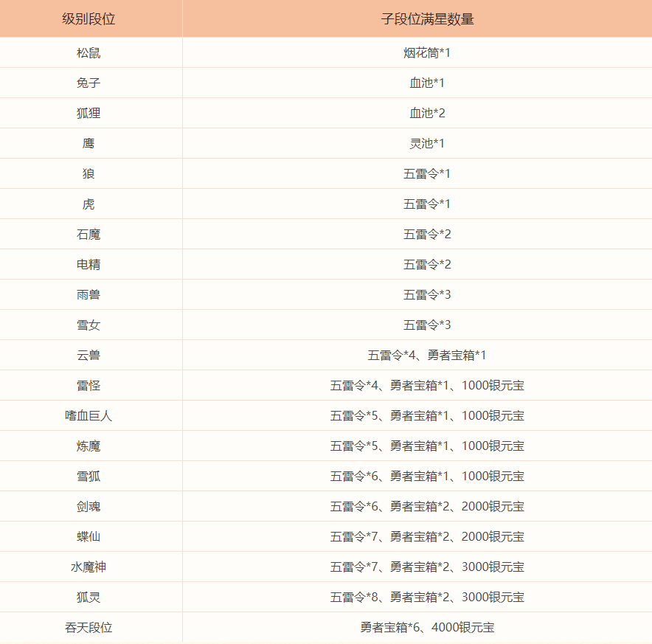The width and height of the screenshot is (652, 644).
Task: Select the 狼 rank cell
Action: point(89,174)
